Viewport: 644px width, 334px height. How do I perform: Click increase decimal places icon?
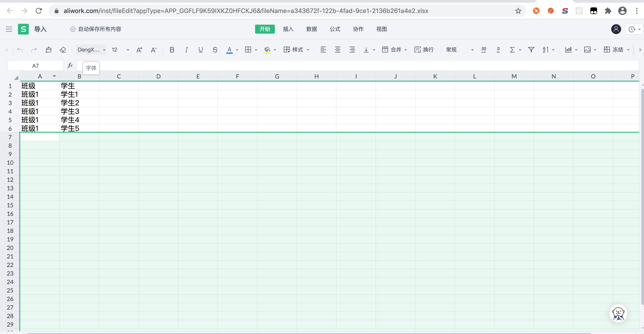coord(483,50)
